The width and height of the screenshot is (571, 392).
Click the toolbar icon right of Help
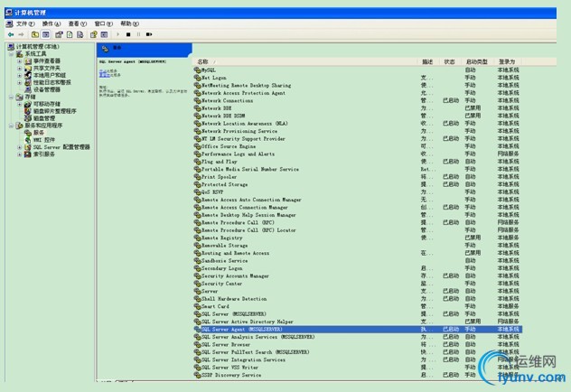click(104, 34)
